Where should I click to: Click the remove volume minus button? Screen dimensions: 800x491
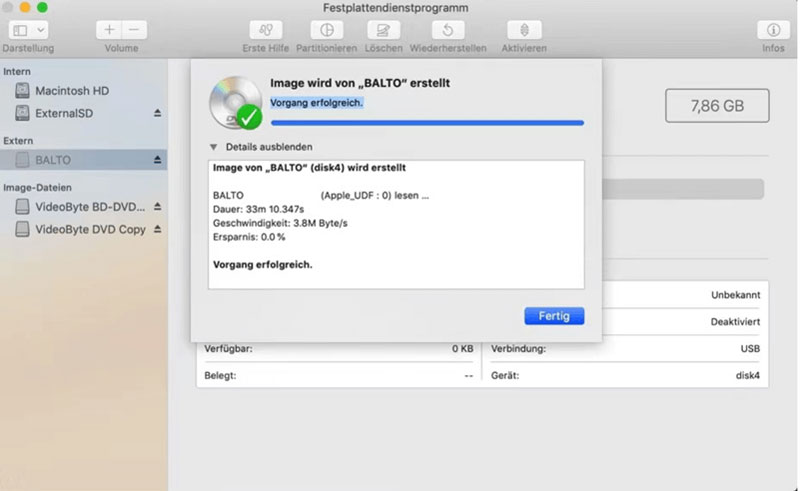[135, 30]
